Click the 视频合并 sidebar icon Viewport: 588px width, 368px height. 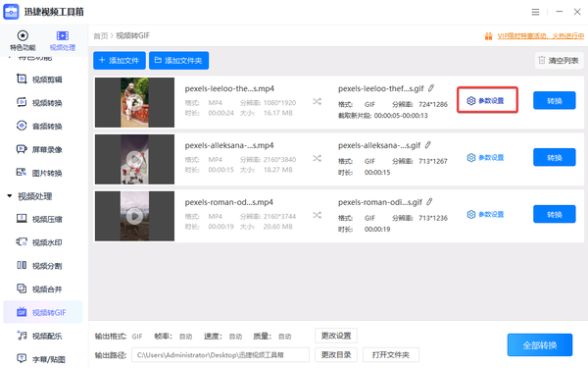pos(22,289)
